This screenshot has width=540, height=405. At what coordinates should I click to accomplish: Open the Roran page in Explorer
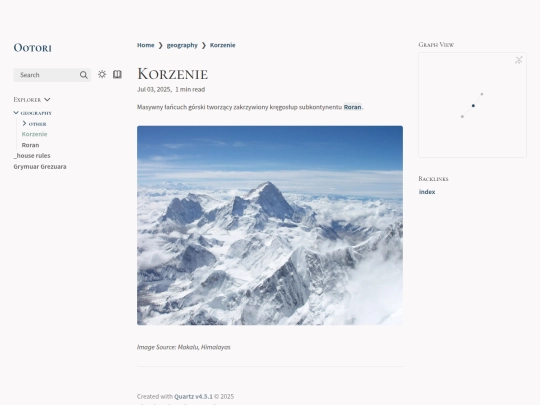[x=30, y=145]
